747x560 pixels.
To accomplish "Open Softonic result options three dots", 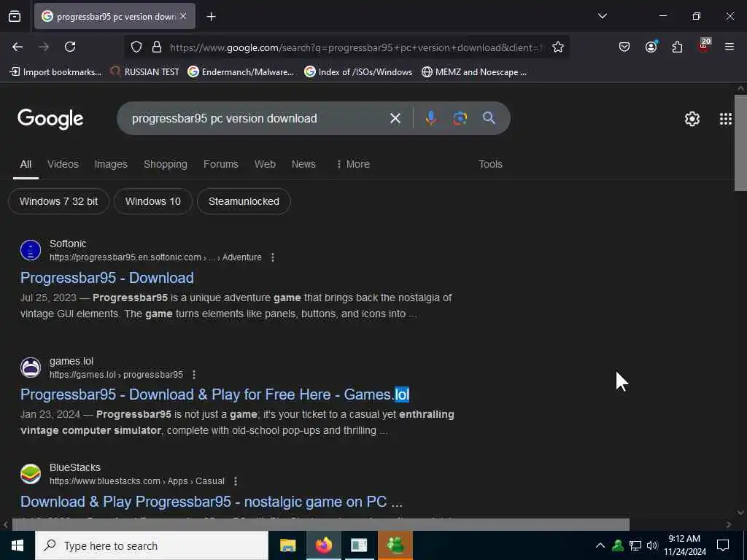I will pos(273,257).
